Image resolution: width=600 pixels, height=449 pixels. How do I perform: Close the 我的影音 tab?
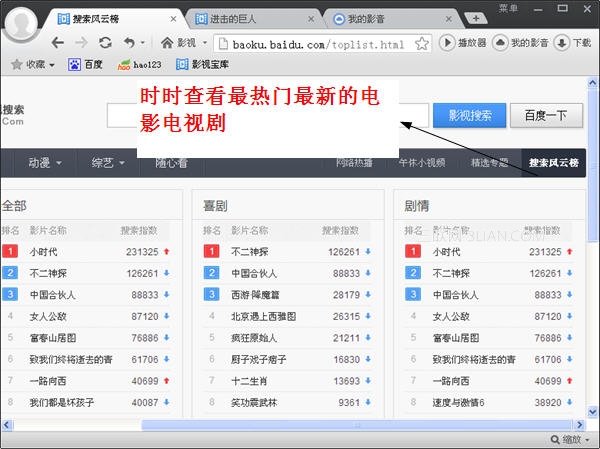coord(448,19)
